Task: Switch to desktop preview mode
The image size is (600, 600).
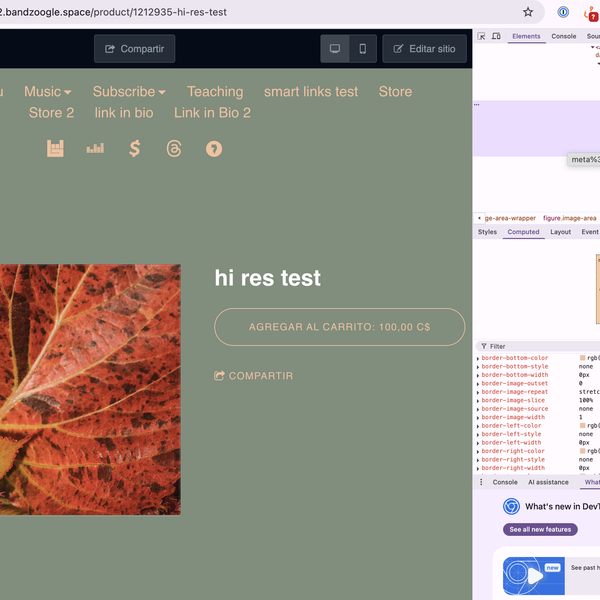Action: (x=335, y=49)
